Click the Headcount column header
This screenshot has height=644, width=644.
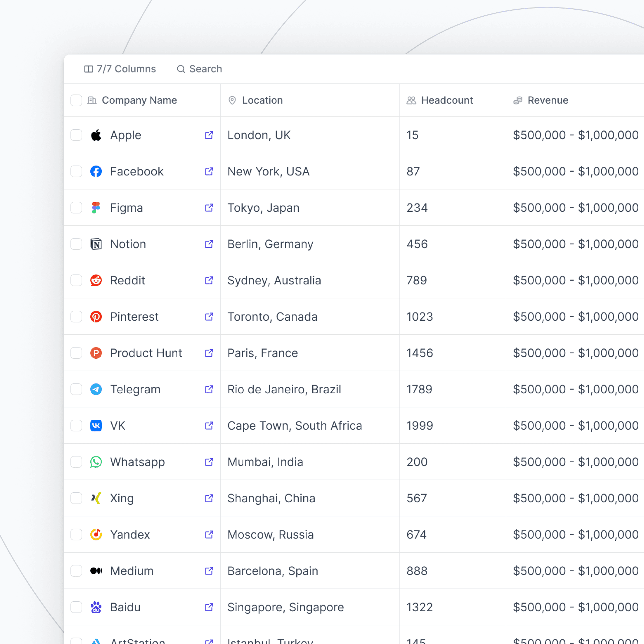447,100
